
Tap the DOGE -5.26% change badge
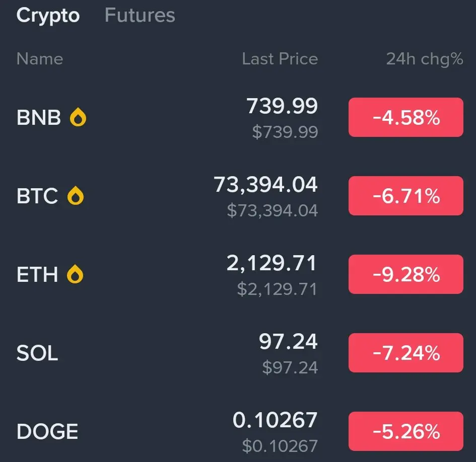pos(405,431)
